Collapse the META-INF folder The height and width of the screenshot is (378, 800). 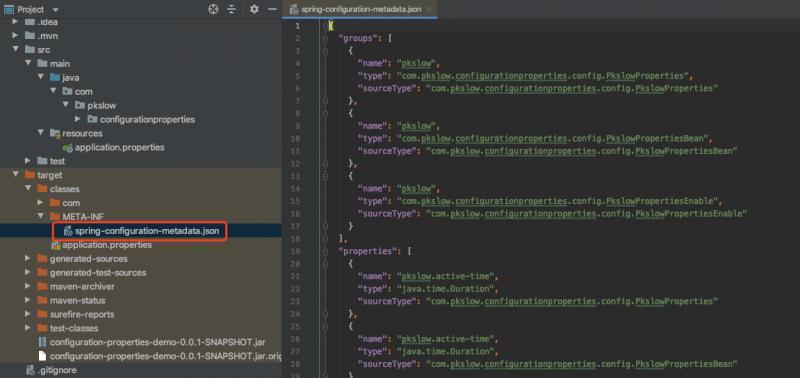pyautogui.click(x=40, y=217)
